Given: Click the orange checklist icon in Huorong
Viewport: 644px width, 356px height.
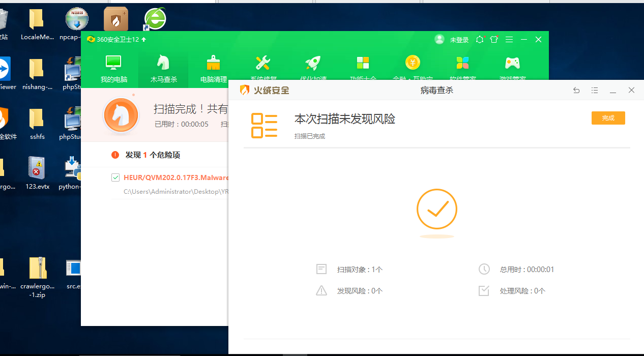Looking at the screenshot, I should pyautogui.click(x=265, y=126).
